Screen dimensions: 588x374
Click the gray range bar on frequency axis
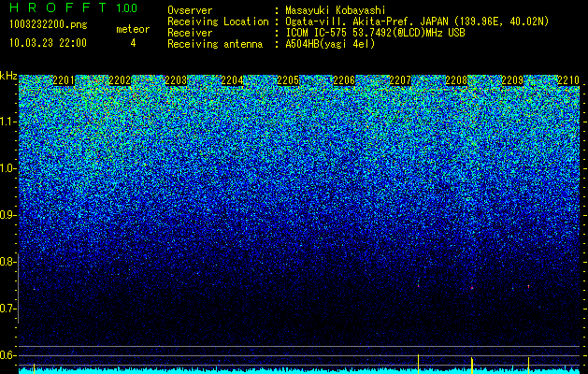tap(18, 288)
